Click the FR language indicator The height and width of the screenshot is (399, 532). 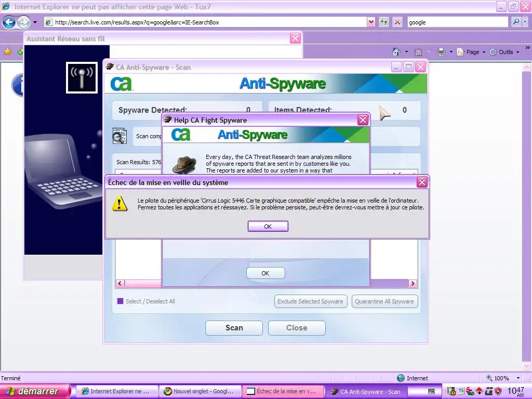point(431,391)
